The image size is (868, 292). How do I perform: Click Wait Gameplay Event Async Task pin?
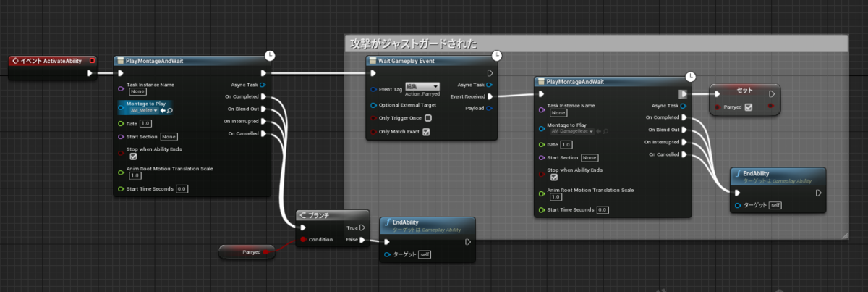tap(490, 85)
